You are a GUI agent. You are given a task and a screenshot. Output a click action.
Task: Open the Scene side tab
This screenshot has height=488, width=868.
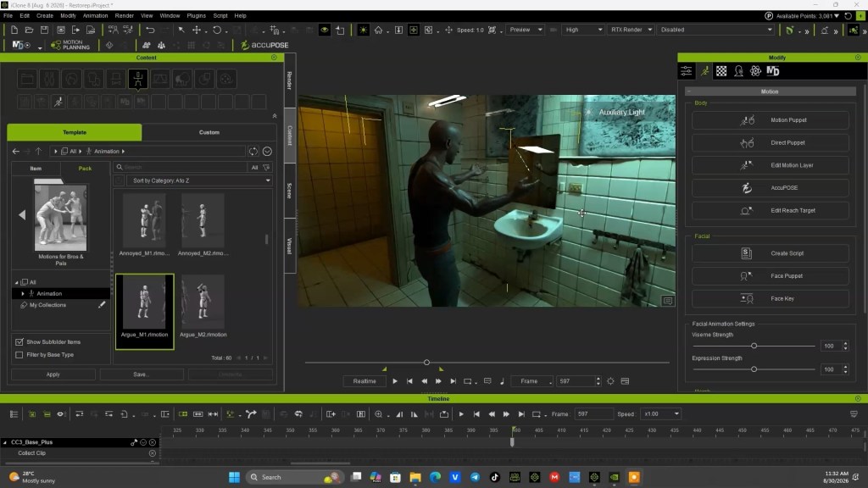290,191
